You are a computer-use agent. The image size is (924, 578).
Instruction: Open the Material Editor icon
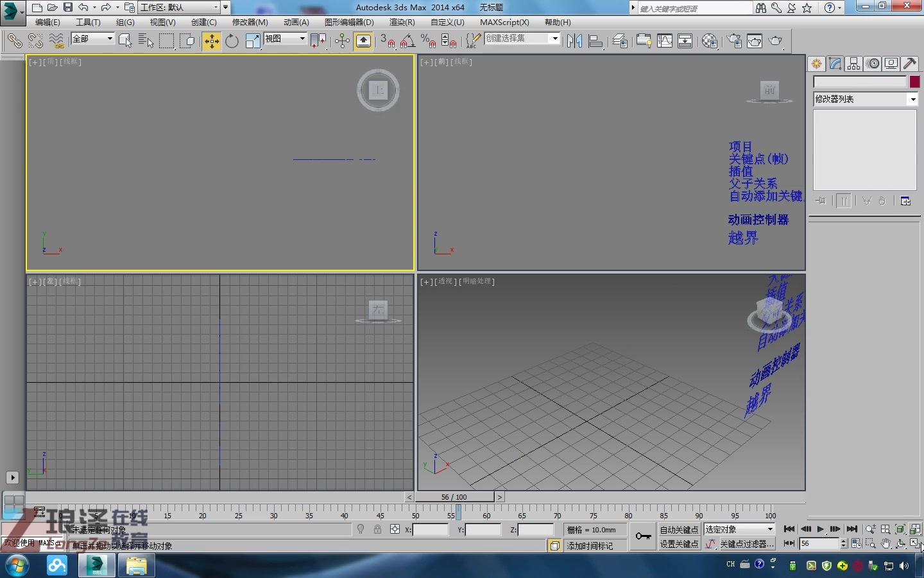coord(710,41)
